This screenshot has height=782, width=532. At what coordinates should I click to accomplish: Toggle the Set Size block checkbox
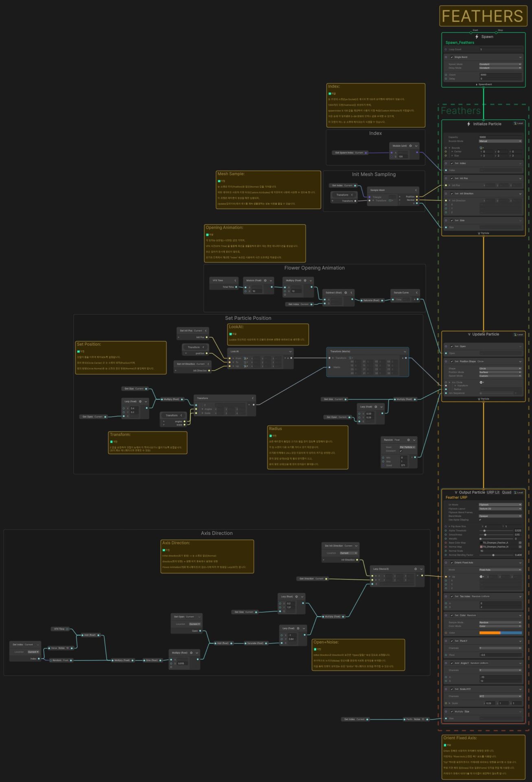(x=451, y=221)
